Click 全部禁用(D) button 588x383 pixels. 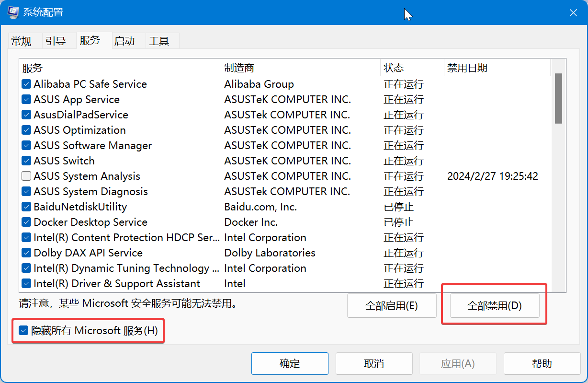tap(495, 306)
